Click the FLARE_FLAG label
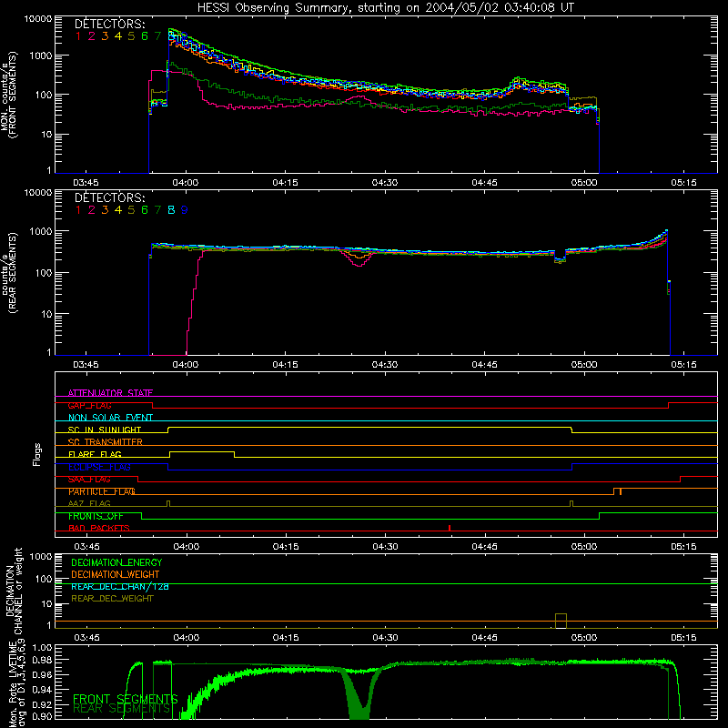This screenshot has width=728, height=728. click(95, 454)
